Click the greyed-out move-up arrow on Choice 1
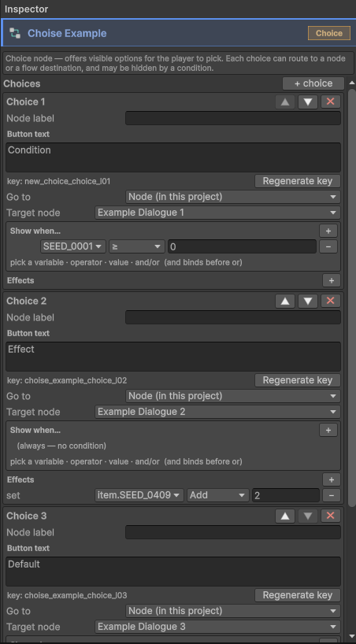 tap(285, 102)
